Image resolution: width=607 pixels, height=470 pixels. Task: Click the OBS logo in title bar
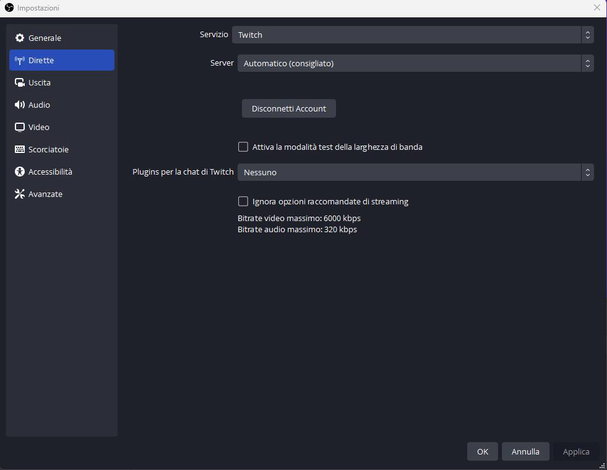click(x=9, y=8)
